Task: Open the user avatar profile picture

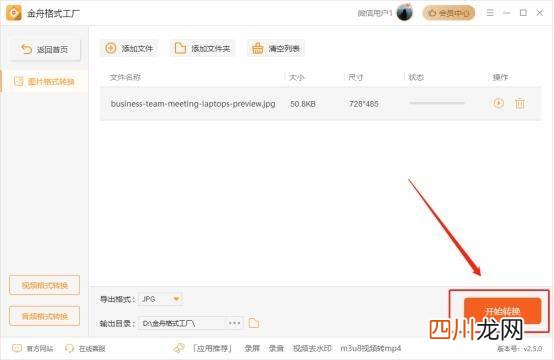Action: (x=405, y=13)
